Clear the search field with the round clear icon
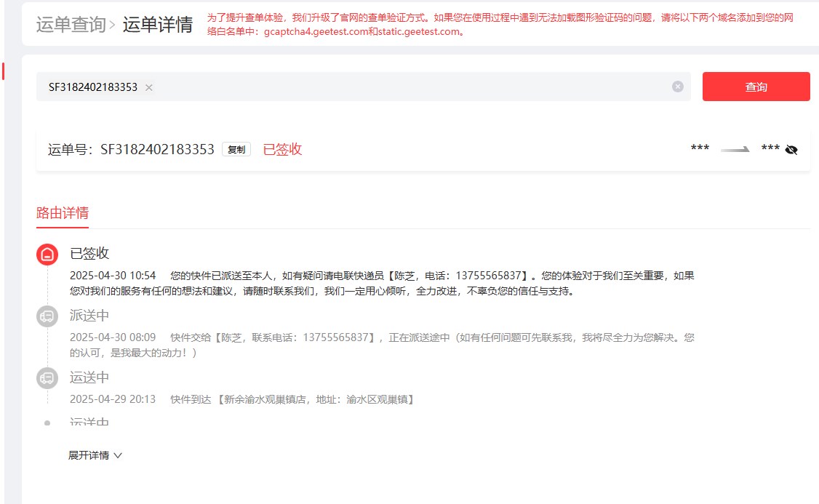Screen dimensions: 819x504 677,87
